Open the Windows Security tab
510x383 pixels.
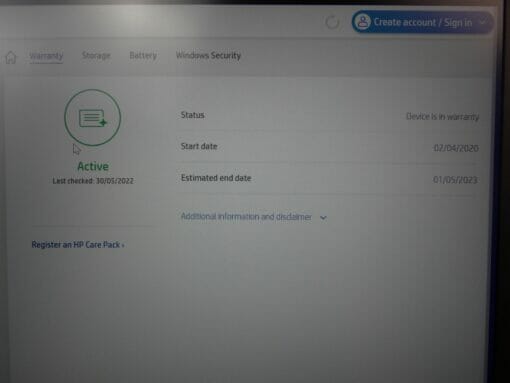208,56
